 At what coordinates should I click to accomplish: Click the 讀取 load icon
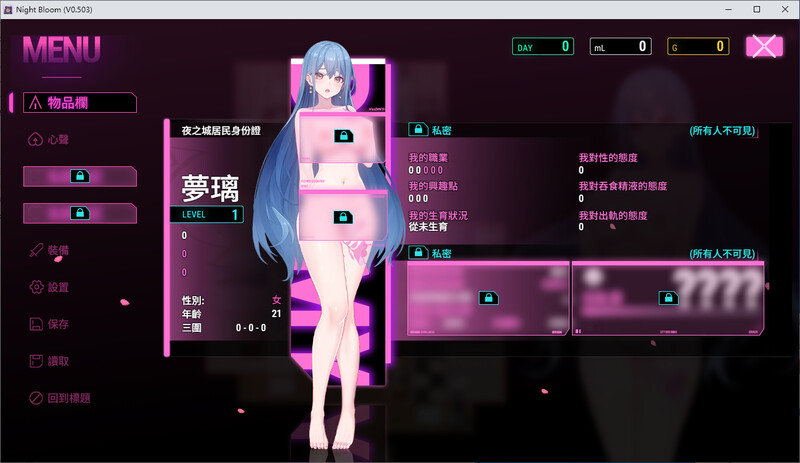coord(36,361)
